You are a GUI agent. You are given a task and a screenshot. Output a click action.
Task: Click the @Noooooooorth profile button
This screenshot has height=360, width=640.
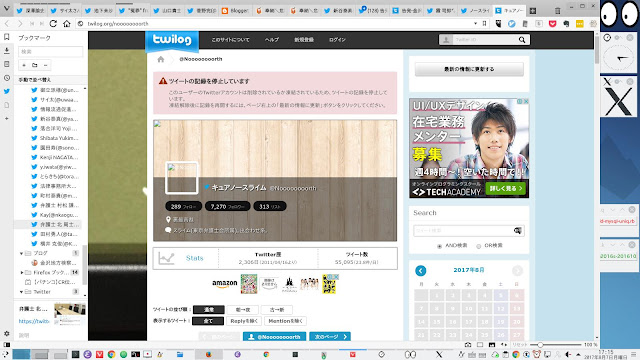[x=274, y=337]
